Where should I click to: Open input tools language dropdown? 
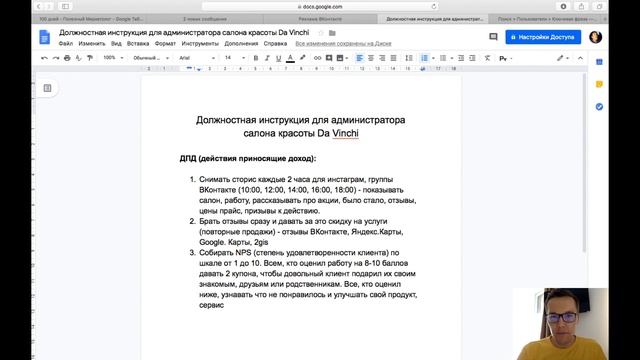505,58
